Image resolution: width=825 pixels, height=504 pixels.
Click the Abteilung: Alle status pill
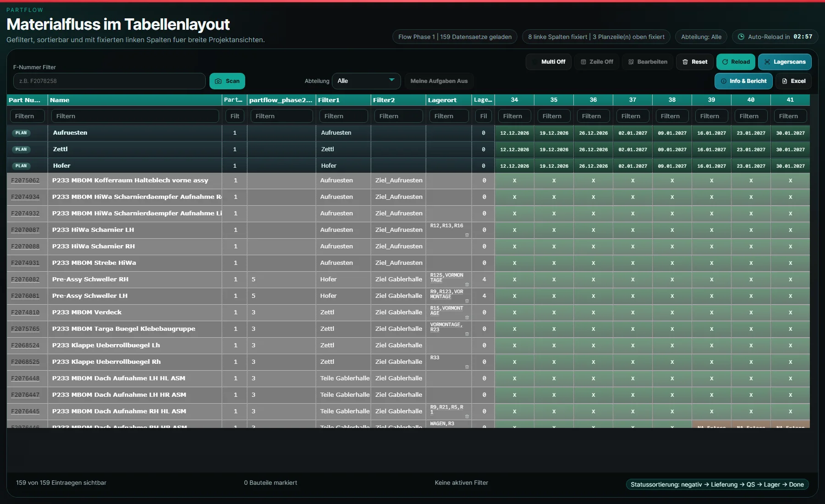[701, 37]
